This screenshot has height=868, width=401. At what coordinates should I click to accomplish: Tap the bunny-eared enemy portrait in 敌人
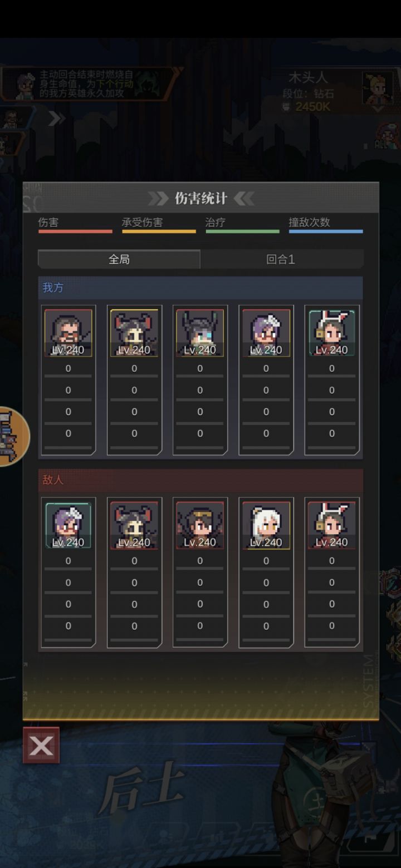(331, 525)
